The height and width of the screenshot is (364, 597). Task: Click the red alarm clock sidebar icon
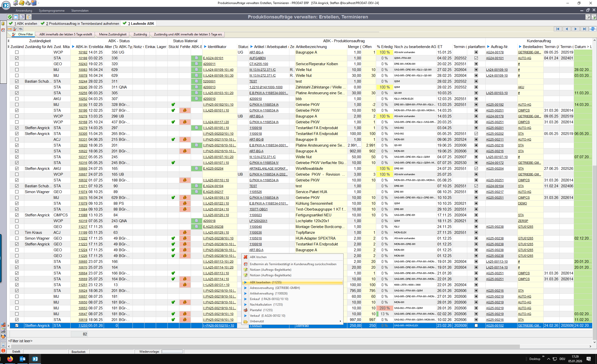[3, 30]
